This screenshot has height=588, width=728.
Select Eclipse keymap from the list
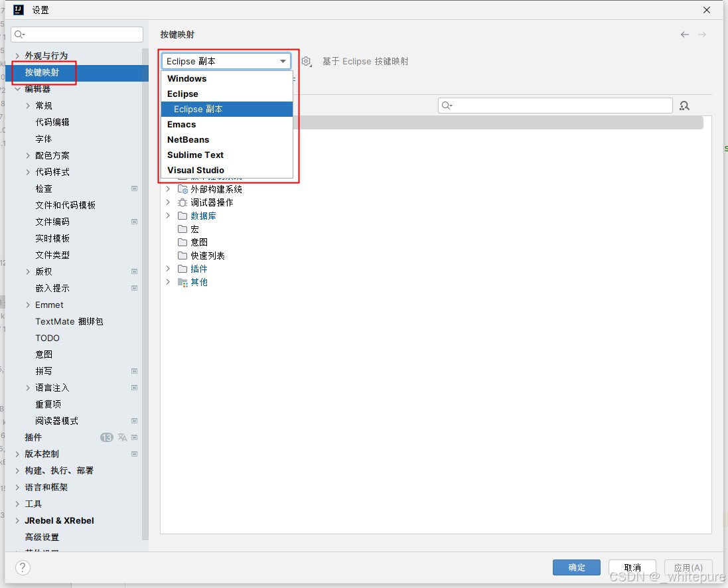coord(227,94)
